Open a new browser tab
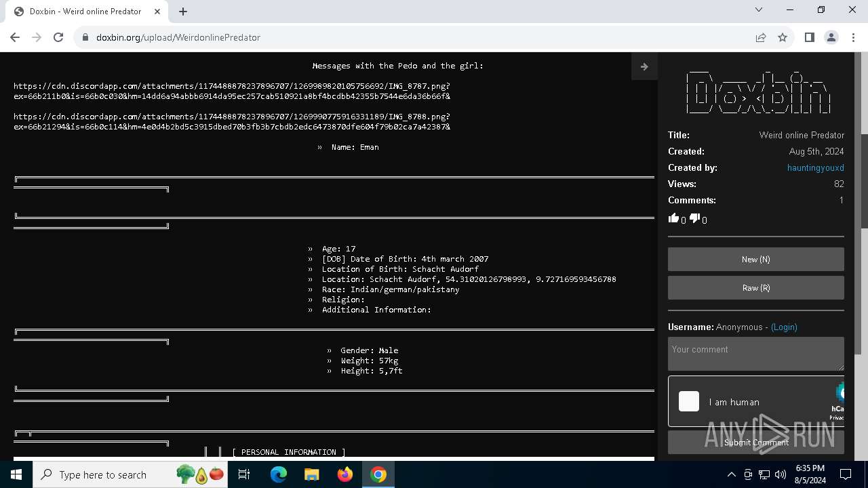The height and width of the screenshot is (488, 868). pyautogui.click(x=183, y=12)
